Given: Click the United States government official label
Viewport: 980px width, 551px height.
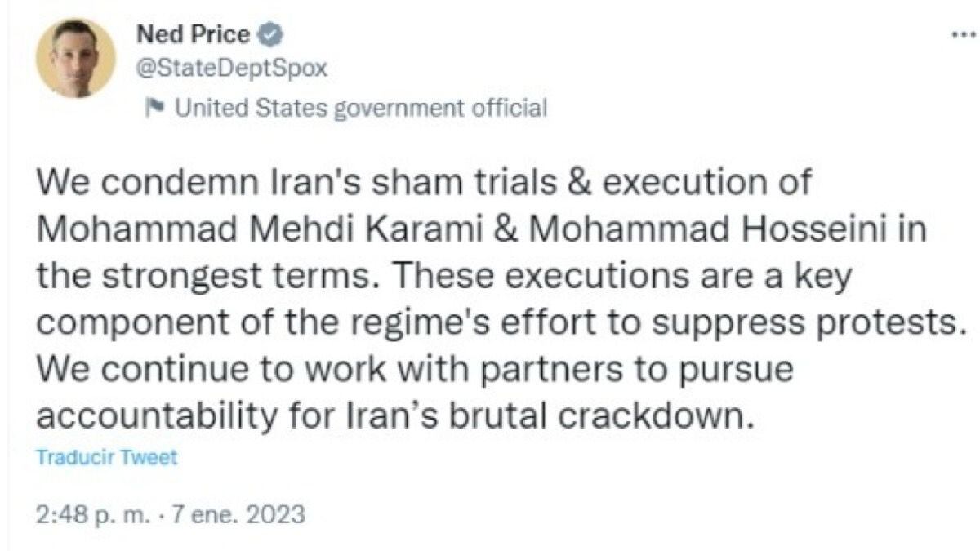Looking at the screenshot, I should (361, 107).
